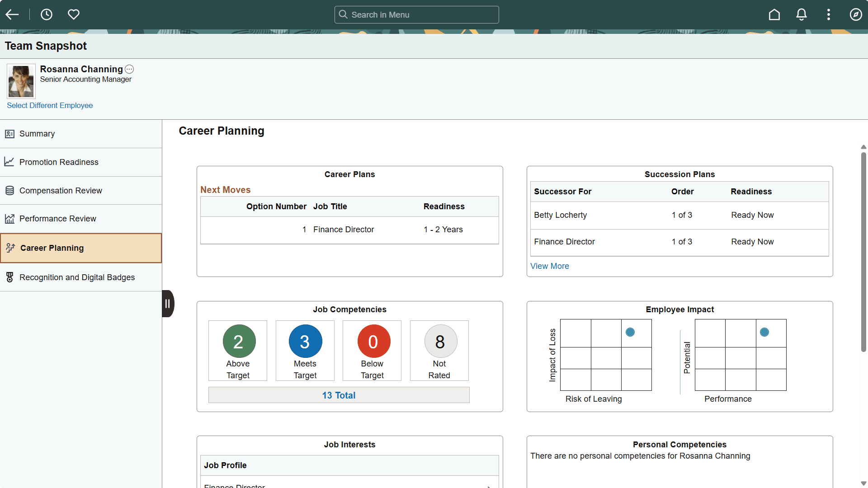The width and height of the screenshot is (868, 488).
Task: Open Promotion Readiness tab
Action: click(81, 162)
